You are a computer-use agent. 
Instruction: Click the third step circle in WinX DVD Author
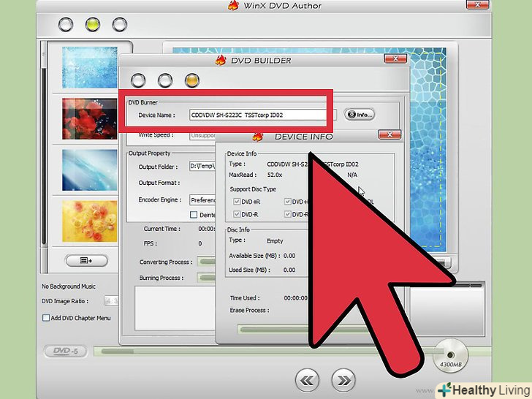(x=120, y=24)
